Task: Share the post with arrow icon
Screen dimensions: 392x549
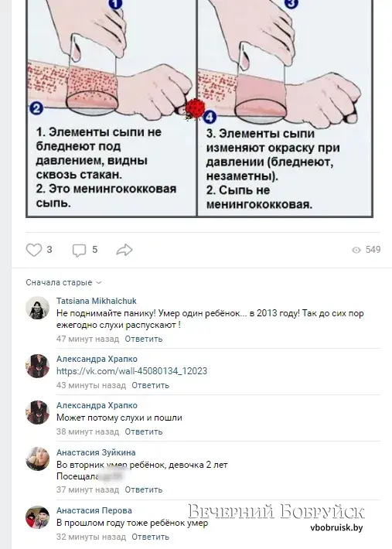Action: [124, 250]
